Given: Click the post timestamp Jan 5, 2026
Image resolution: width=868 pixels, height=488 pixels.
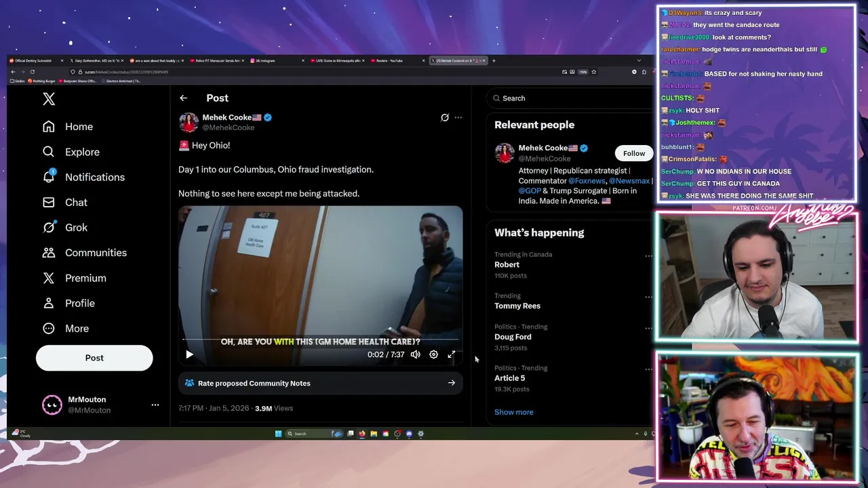Looking at the screenshot, I should tap(214, 408).
